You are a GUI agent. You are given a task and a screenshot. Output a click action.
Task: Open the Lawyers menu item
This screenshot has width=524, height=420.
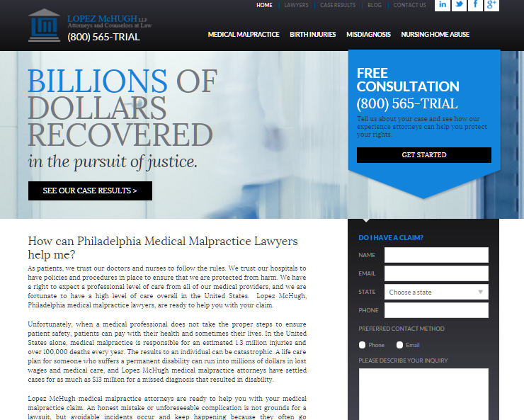(x=296, y=5)
